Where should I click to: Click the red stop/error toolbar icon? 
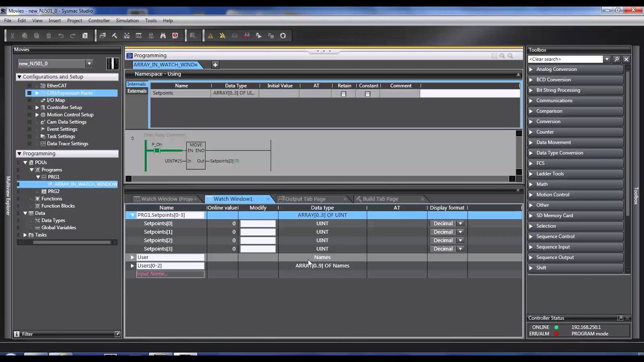tap(175, 36)
